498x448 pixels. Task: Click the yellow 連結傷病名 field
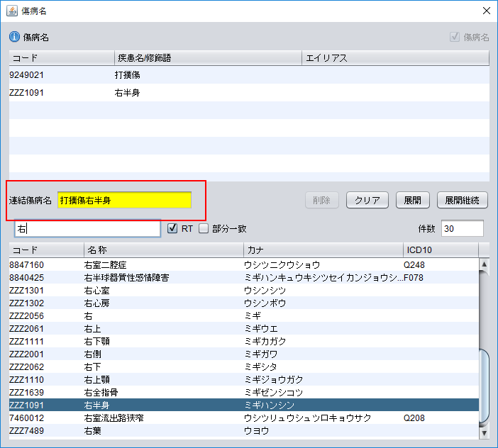pyautogui.click(x=124, y=201)
